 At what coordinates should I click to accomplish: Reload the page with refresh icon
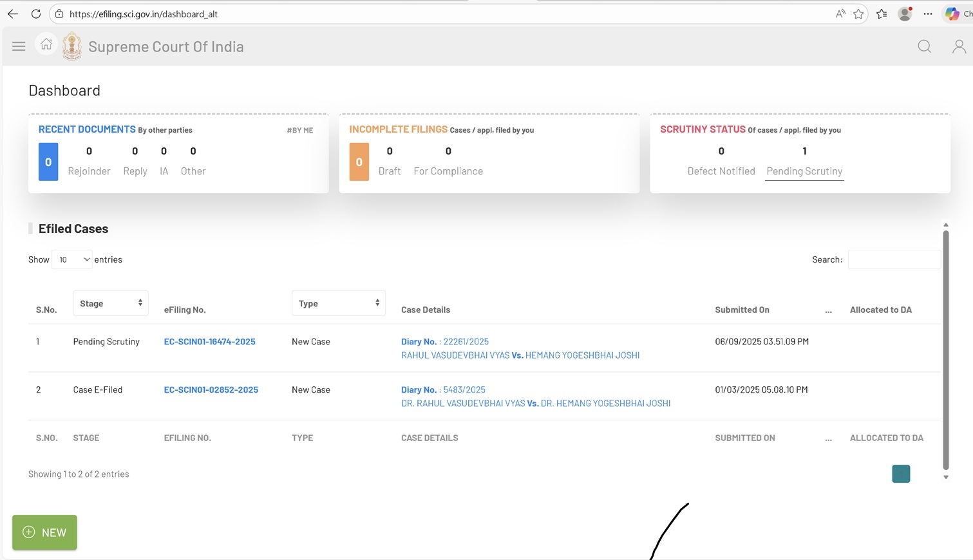[x=36, y=14]
